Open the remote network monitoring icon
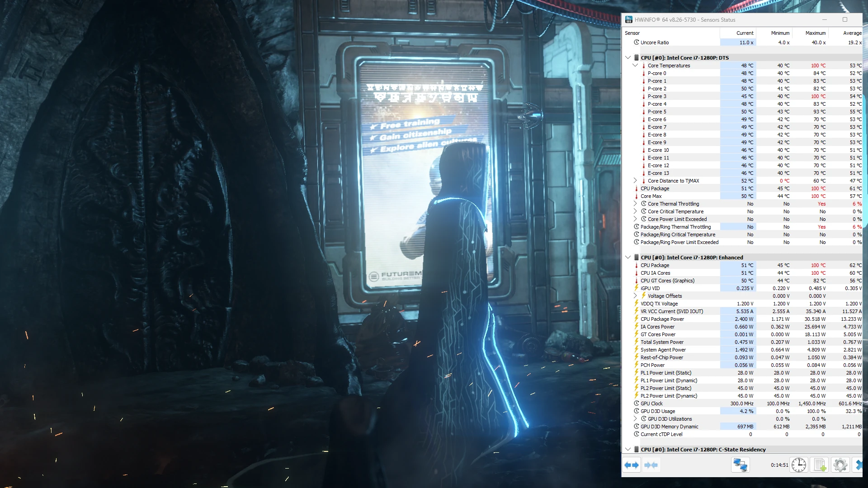The image size is (868, 488). point(741,465)
